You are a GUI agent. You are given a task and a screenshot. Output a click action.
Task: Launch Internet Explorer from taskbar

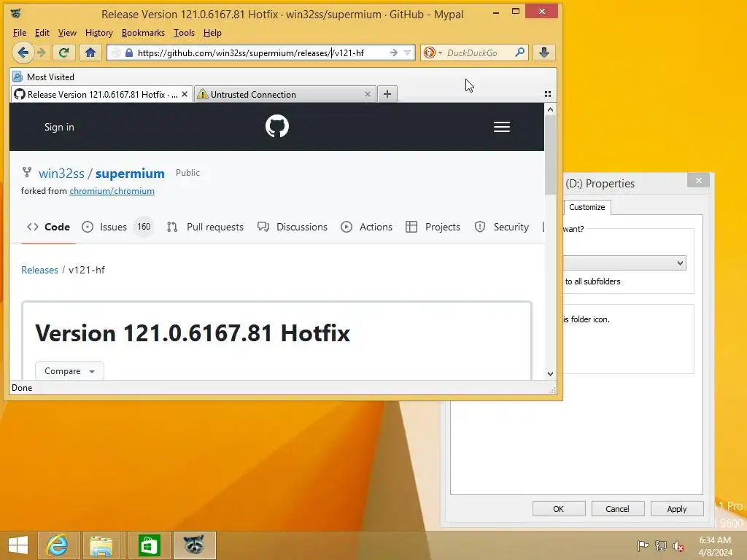57,545
